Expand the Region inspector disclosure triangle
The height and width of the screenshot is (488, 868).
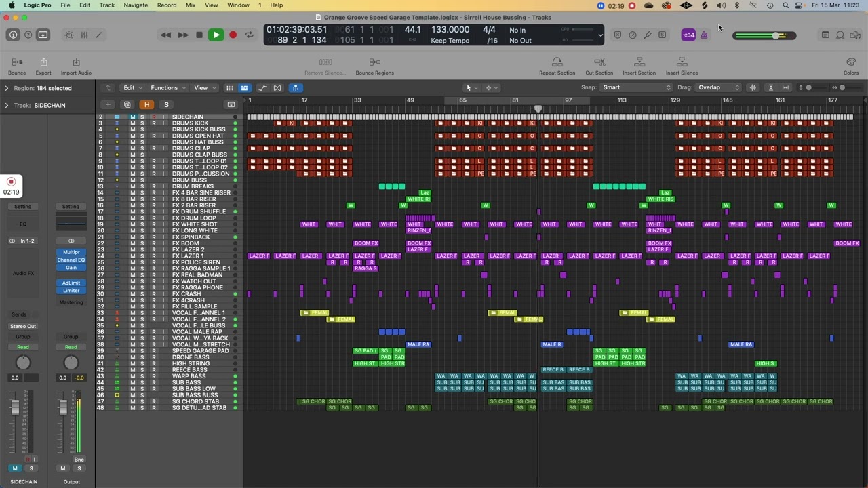click(7, 88)
